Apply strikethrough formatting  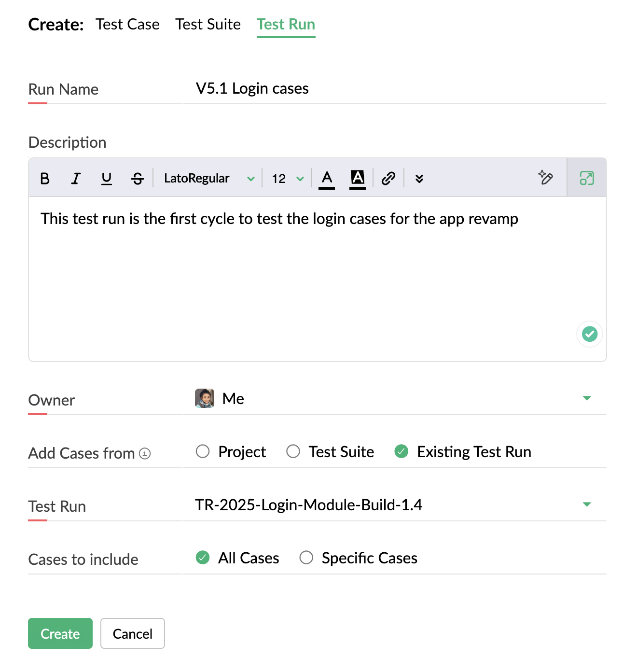pos(138,179)
